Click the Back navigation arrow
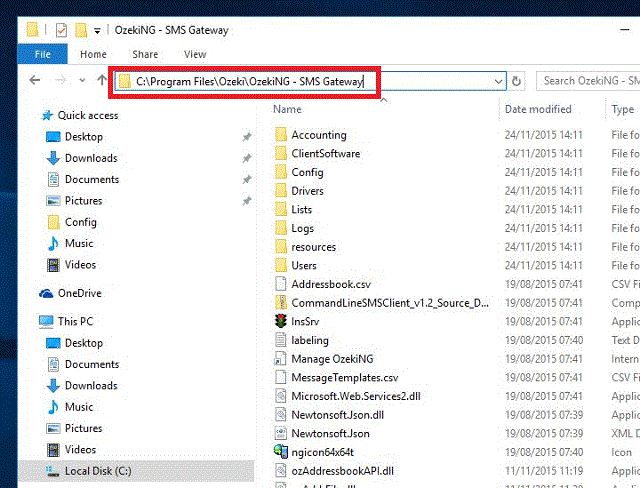The height and width of the screenshot is (488, 640). pos(35,80)
